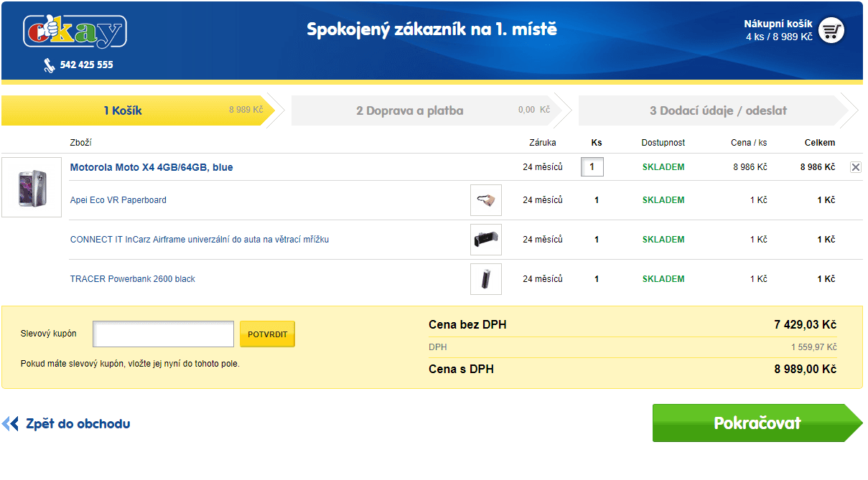Click the SKLADEM status for TRACER Powerbank
868x480 pixels.
[663, 279]
